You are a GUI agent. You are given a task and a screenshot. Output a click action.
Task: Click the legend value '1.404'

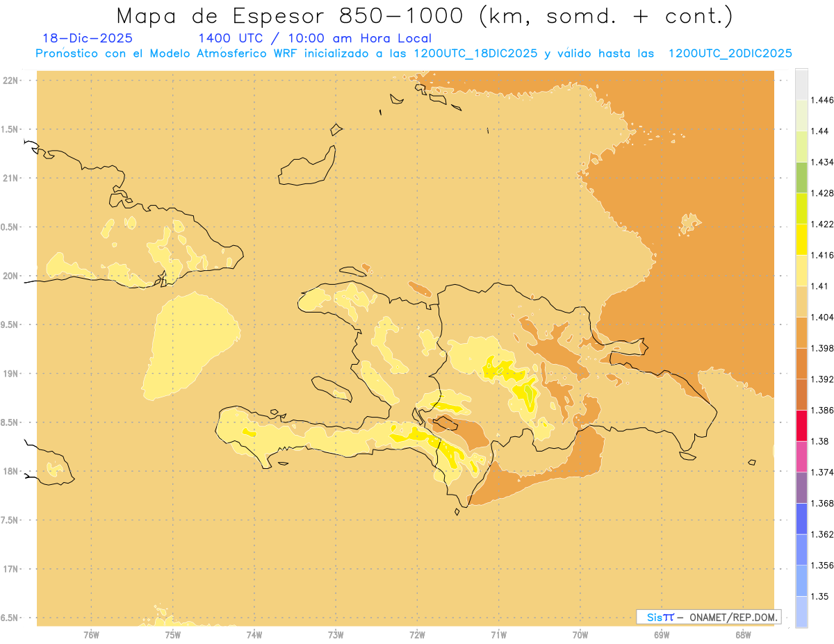821,317
